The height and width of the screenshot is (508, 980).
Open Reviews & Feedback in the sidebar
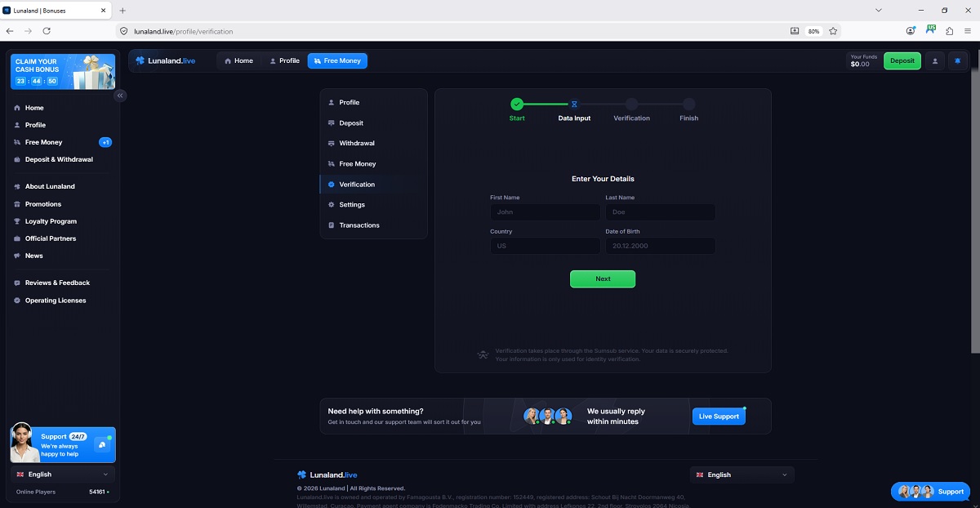(57, 283)
